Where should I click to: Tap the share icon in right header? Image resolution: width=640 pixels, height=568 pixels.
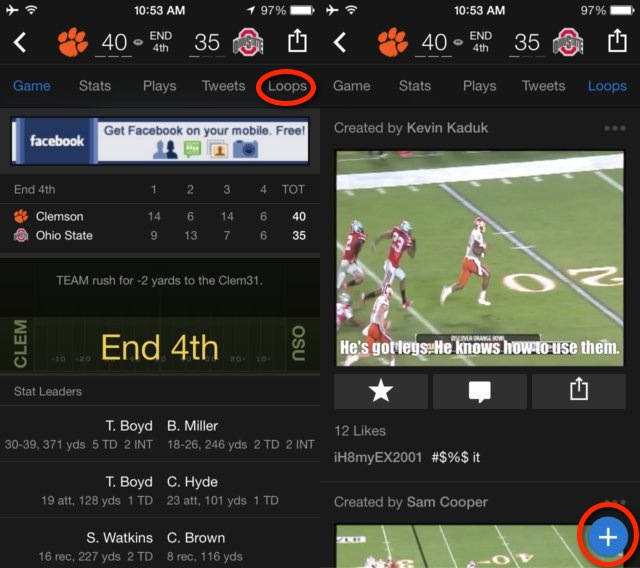[x=617, y=40]
